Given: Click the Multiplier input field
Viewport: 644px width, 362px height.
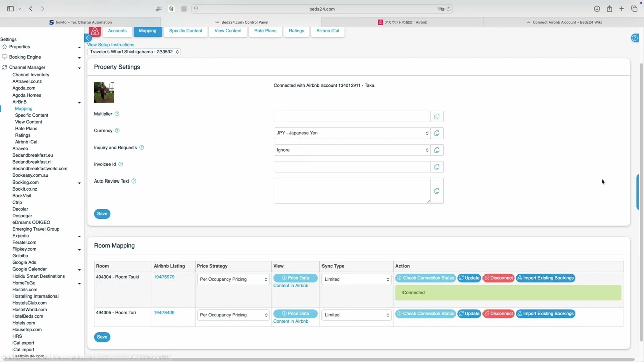Looking at the screenshot, I should pyautogui.click(x=352, y=116).
